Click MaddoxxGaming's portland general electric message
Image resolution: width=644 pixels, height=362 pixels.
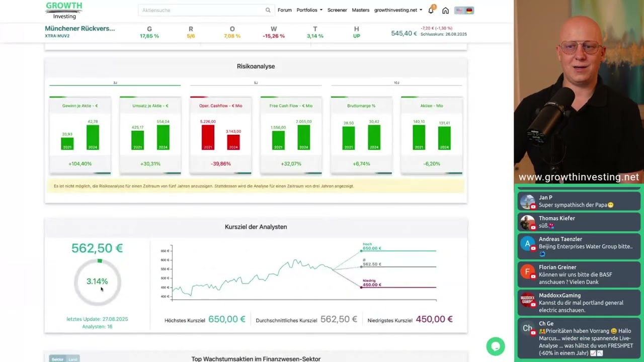[x=581, y=307]
